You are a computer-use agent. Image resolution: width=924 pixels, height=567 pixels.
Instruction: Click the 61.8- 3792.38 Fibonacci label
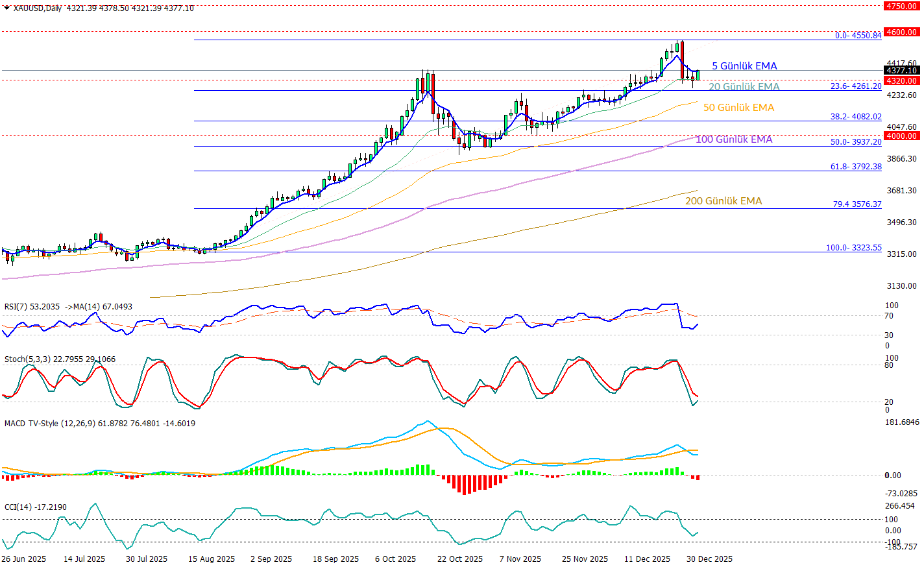(856, 167)
